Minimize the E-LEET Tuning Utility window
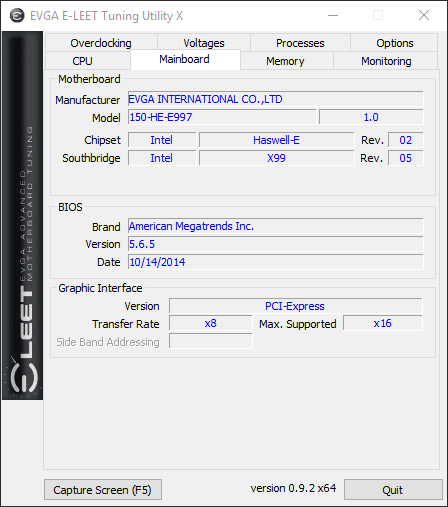The height and width of the screenshot is (507, 448). click(333, 15)
